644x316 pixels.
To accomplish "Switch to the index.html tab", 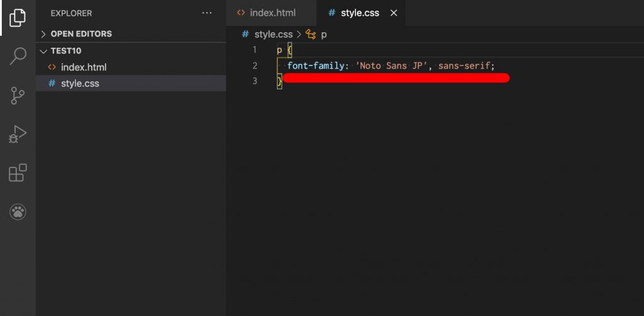I will pyautogui.click(x=272, y=13).
